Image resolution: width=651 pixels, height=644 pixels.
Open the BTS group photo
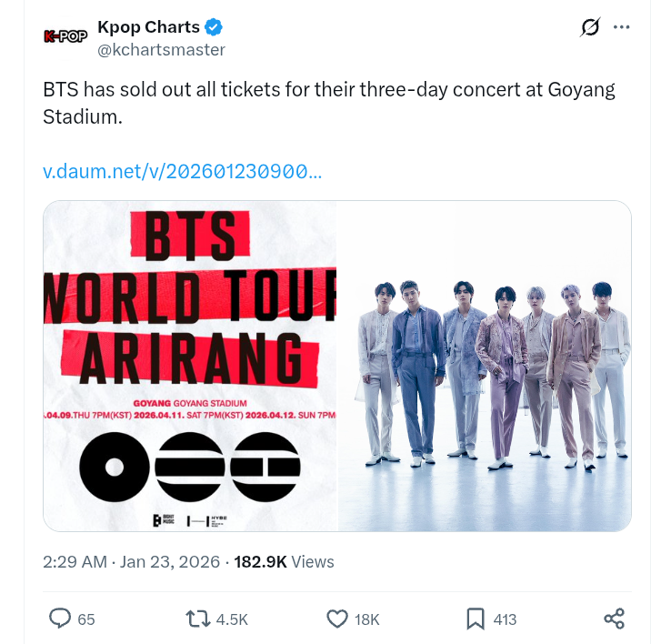click(485, 366)
